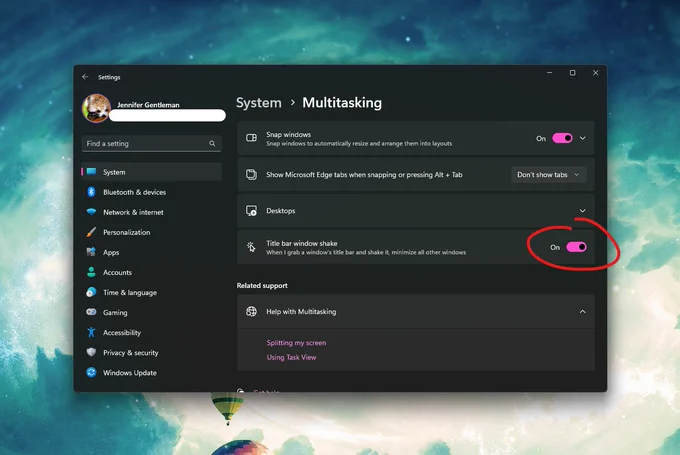Viewport: 680px width, 455px height.
Task: Focus the Find a setting search box
Action: coord(151,144)
